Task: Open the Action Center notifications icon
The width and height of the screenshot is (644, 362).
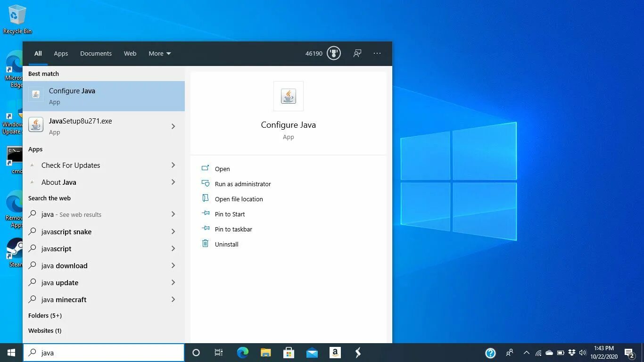Action: click(629, 353)
